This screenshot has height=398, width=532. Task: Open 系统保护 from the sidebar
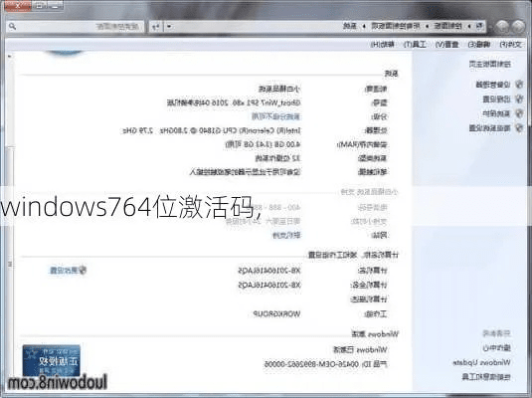coord(496,113)
